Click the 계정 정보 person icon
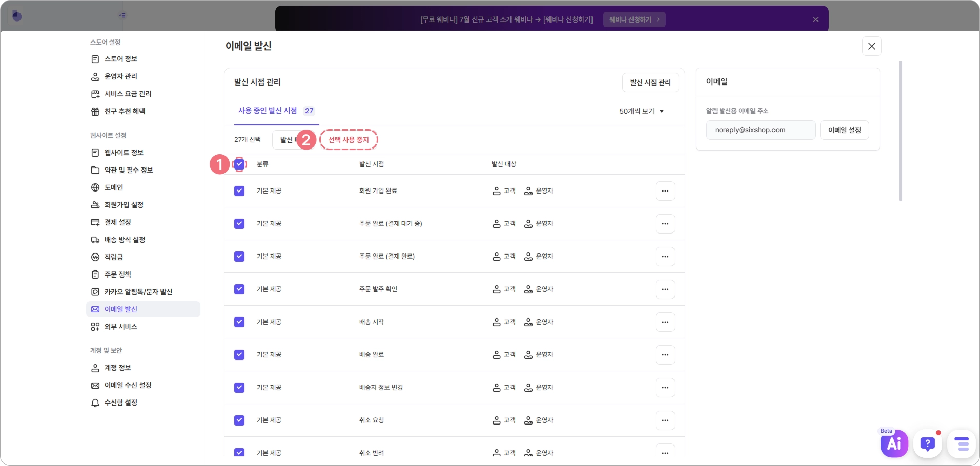Screen dimensions: 980x466 pos(95,368)
